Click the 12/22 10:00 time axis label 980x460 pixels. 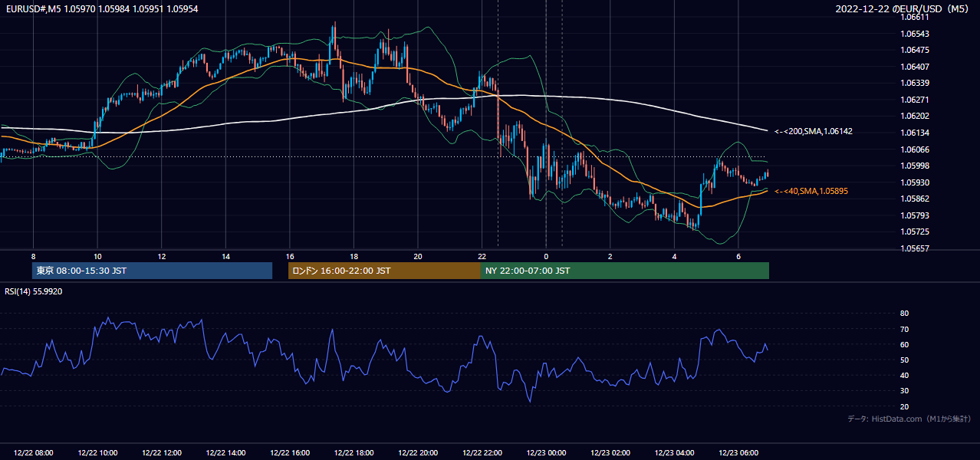tap(97, 453)
